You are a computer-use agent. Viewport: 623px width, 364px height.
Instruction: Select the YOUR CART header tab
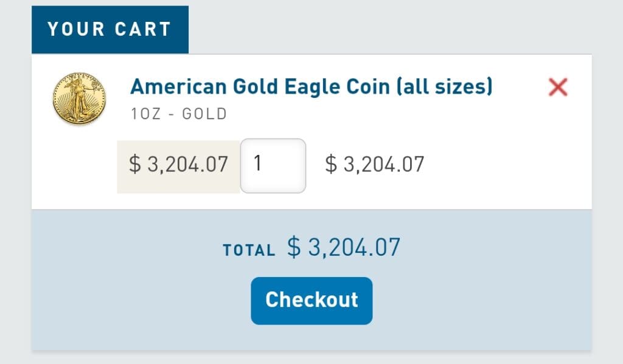(x=110, y=30)
